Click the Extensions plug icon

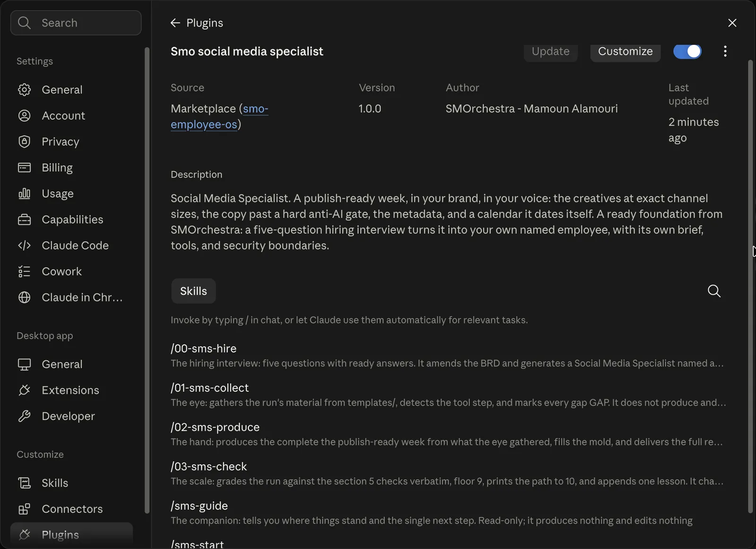coord(25,390)
